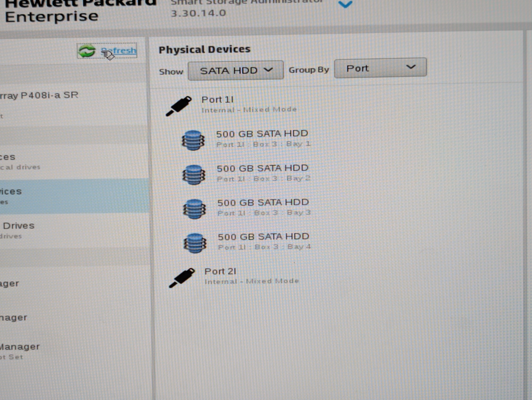Open the Unassigned Drives sidebar item
The image size is (532, 400).
coord(74,230)
